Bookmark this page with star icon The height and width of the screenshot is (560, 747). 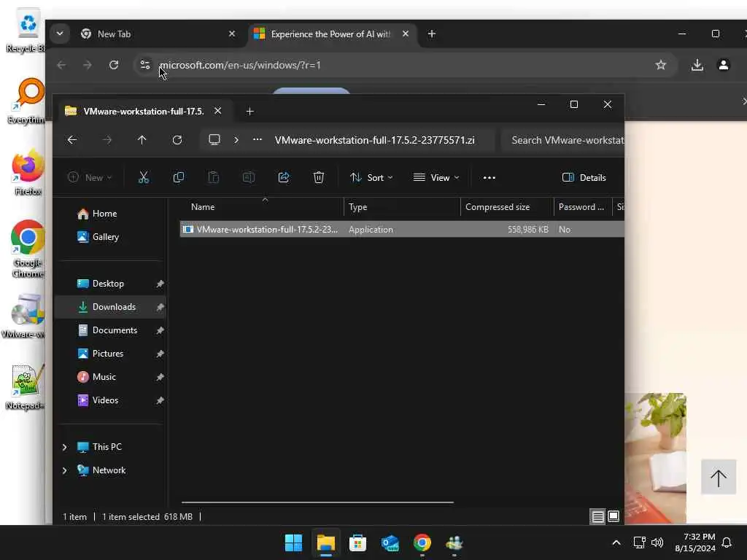tap(660, 65)
